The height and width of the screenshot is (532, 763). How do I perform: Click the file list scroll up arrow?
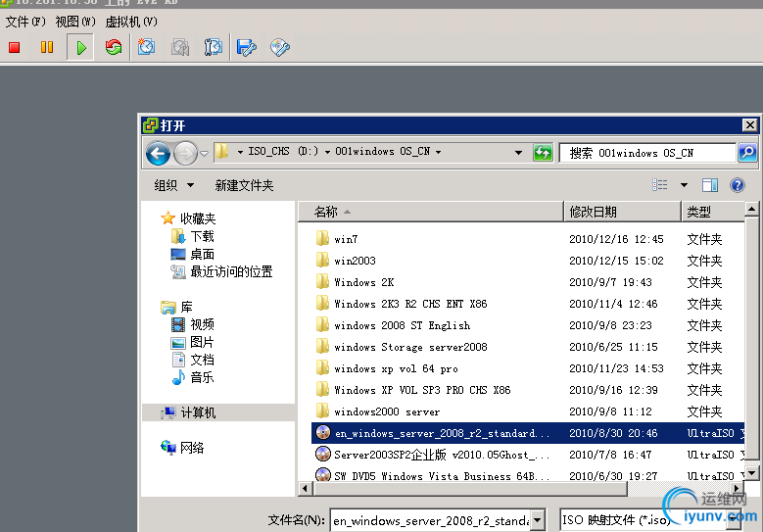click(x=751, y=210)
